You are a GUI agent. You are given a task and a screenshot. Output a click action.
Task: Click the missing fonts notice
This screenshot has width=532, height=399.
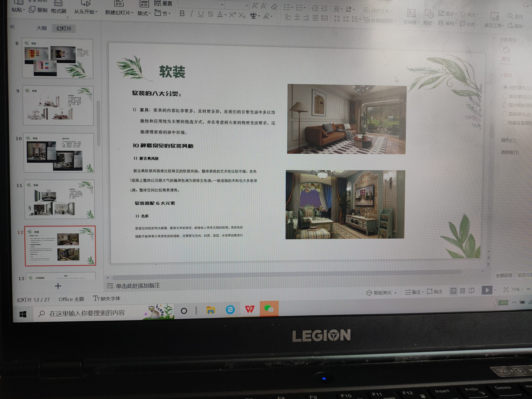107,298
